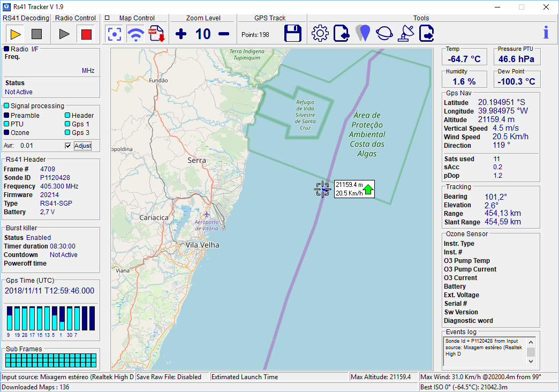This screenshot has width=559, height=392.
Task: Download map tiles with the MAP icon
Action: click(156, 34)
